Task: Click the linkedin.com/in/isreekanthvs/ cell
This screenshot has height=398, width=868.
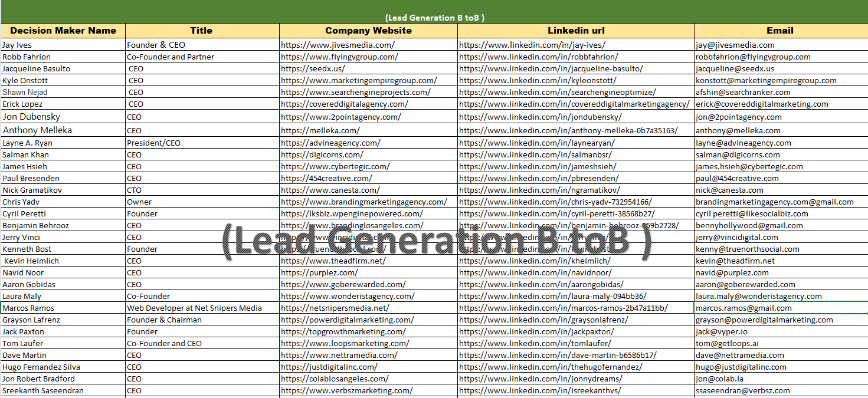Action: click(x=576, y=390)
